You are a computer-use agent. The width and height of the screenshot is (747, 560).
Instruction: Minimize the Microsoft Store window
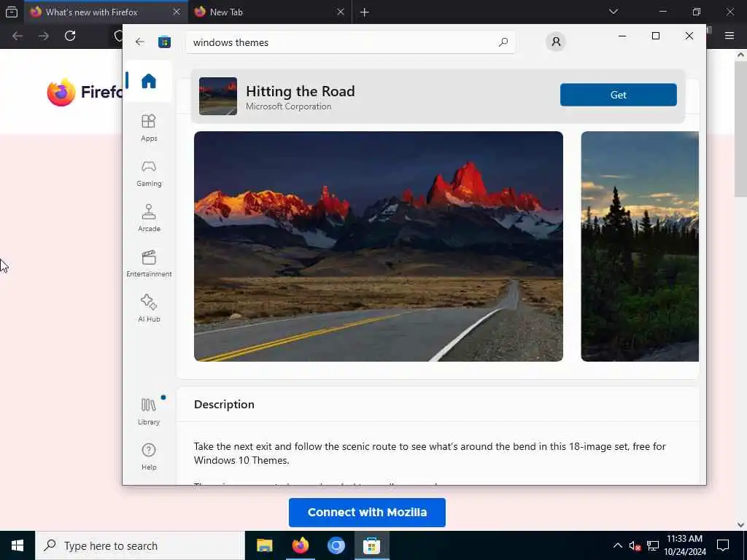pos(622,36)
